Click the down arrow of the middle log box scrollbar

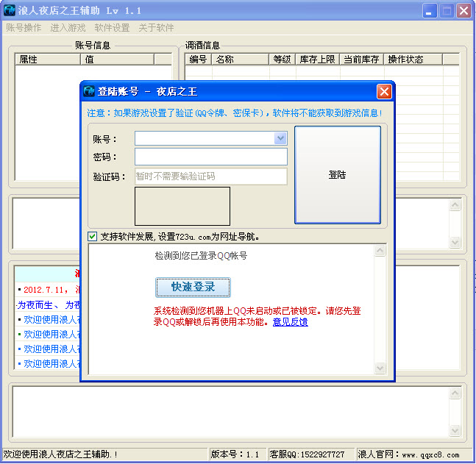[x=455, y=242]
